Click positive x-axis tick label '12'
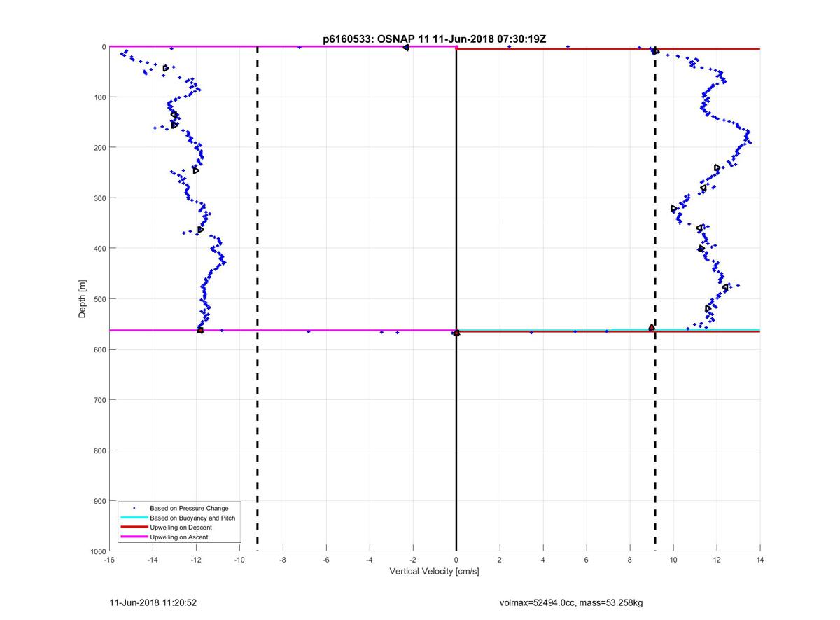Image resolution: width=840 pixels, height=620 pixels. tap(717, 559)
